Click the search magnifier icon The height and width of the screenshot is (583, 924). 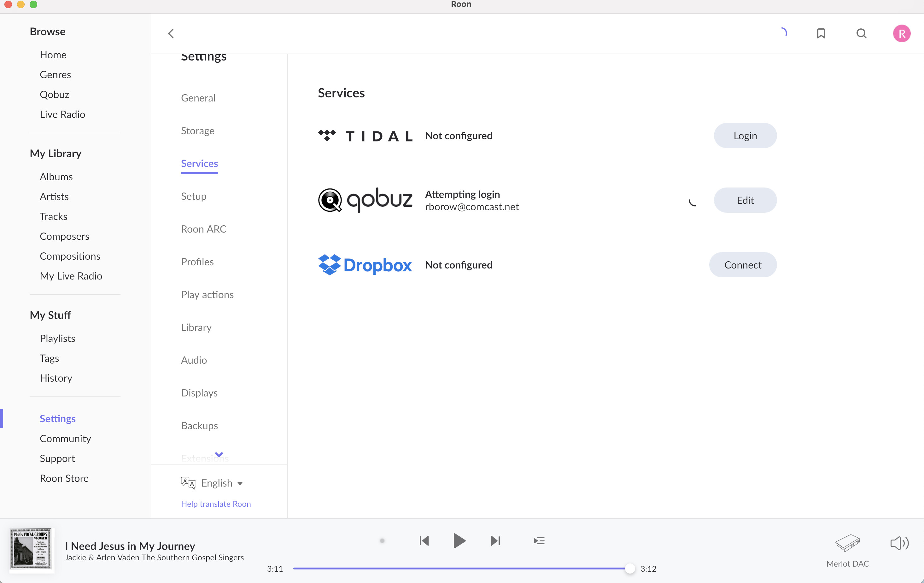[861, 34]
